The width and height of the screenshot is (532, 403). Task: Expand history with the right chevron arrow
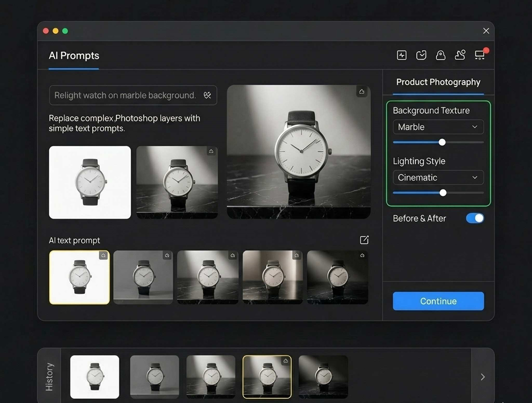point(482,377)
